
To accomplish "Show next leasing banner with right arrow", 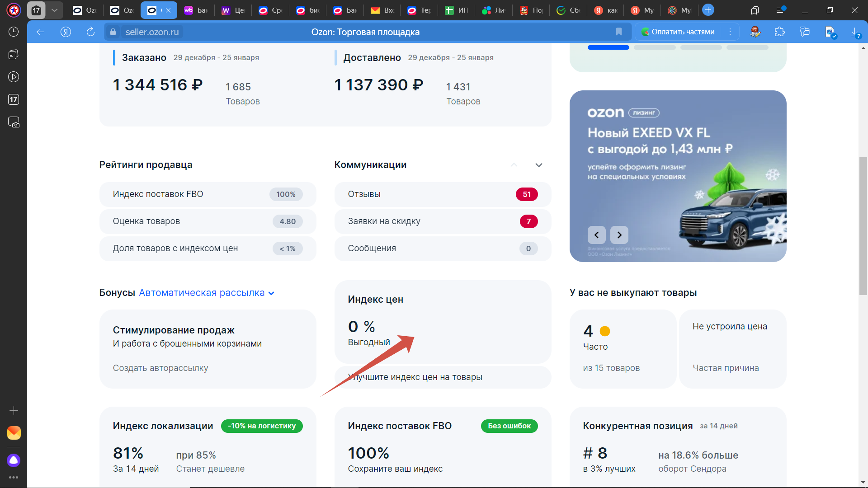I will click(619, 235).
